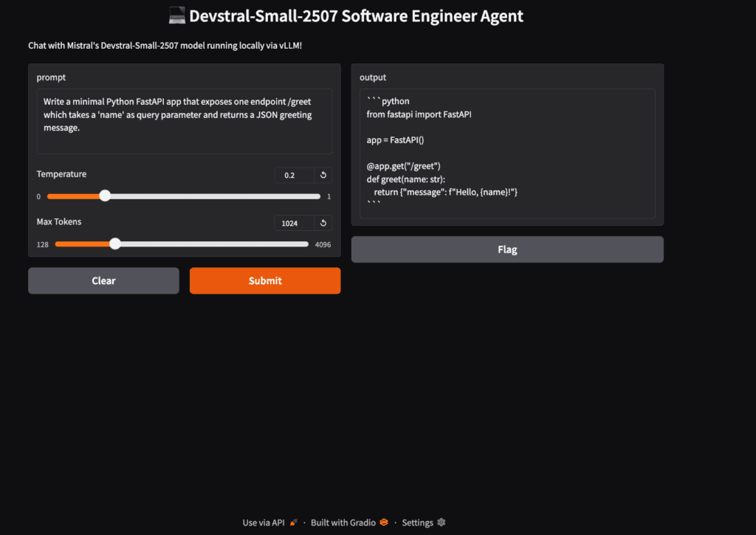Click inside the output text area
Image resolution: width=756 pixels, height=535 pixels.
tap(507, 153)
